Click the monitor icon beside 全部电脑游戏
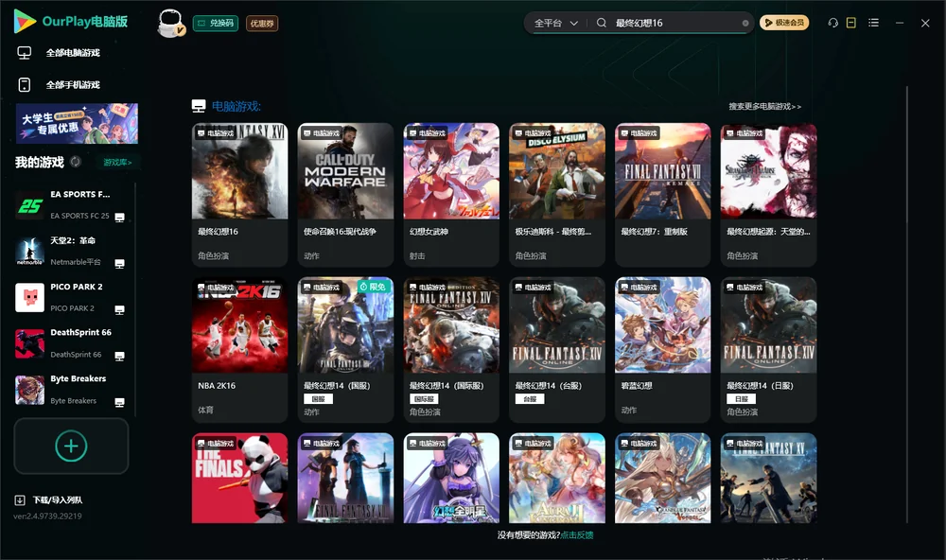 [x=25, y=53]
